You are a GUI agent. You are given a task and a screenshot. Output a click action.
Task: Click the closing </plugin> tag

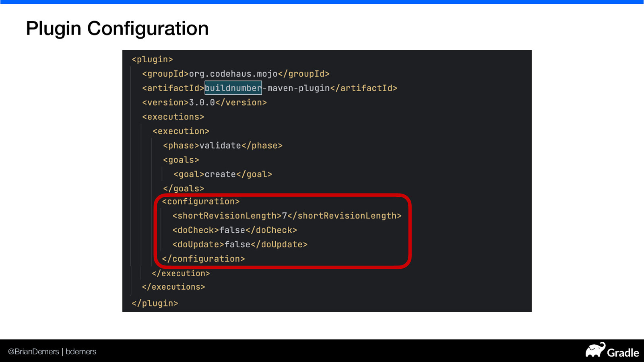155,303
